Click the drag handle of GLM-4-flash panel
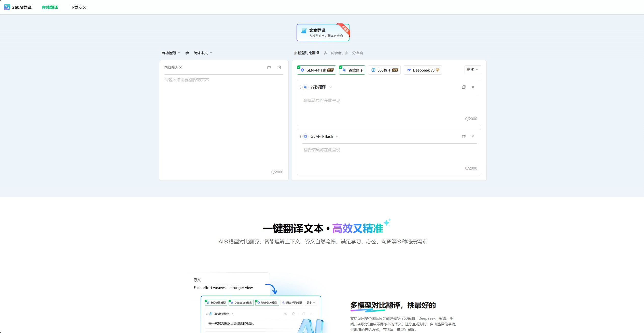Image resolution: width=644 pixels, height=333 pixels. pos(300,136)
